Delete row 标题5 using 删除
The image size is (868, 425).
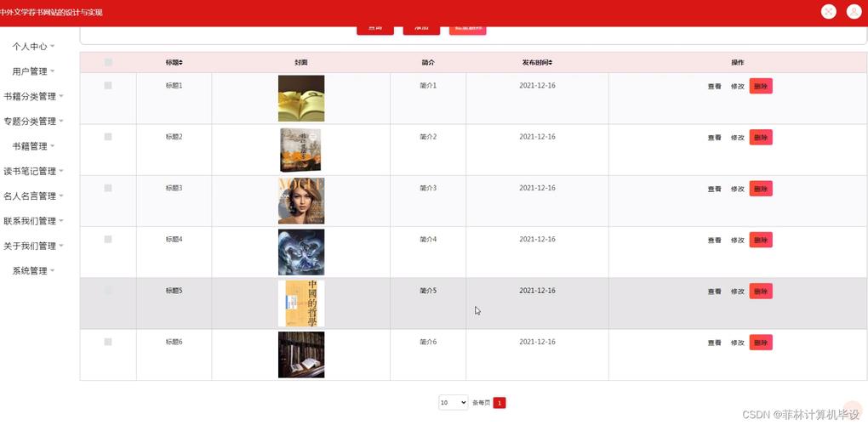click(x=761, y=292)
